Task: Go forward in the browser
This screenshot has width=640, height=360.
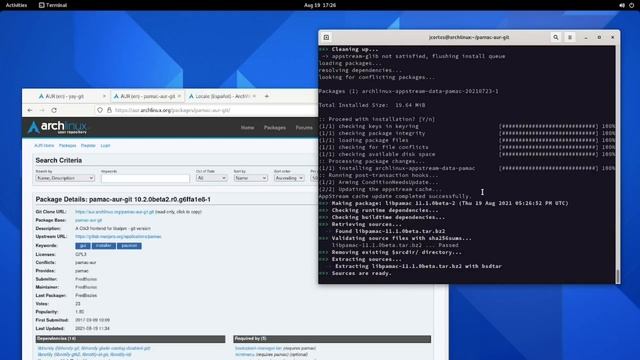Action: pyautogui.click(x=42, y=110)
